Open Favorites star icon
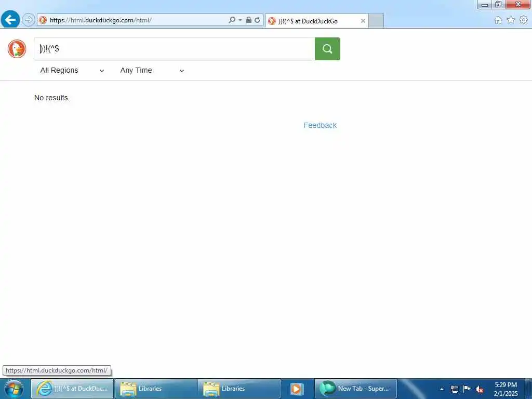The height and width of the screenshot is (399, 532). (x=511, y=20)
